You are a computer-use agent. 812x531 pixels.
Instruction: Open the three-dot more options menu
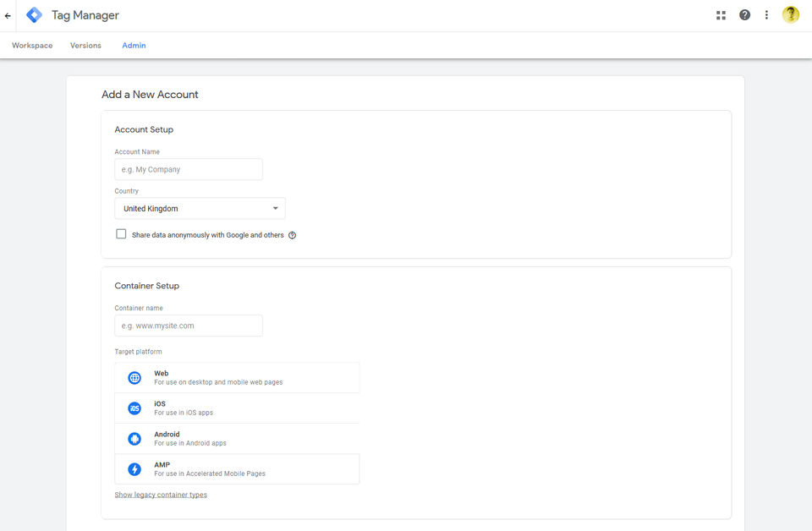[766, 15]
